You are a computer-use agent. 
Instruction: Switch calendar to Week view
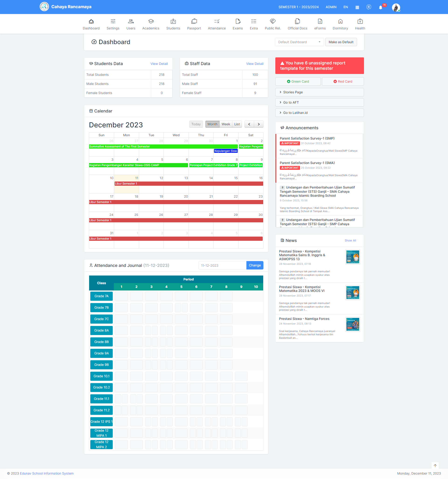226,124
